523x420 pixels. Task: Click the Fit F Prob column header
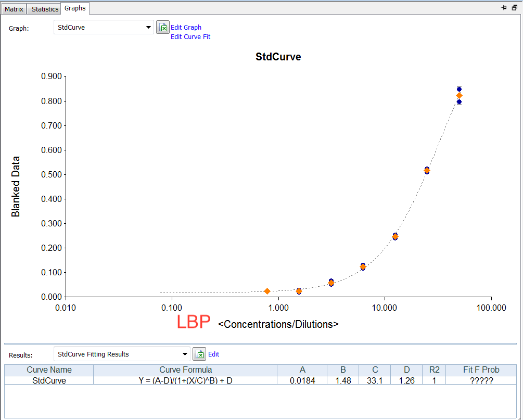pos(481,370)
